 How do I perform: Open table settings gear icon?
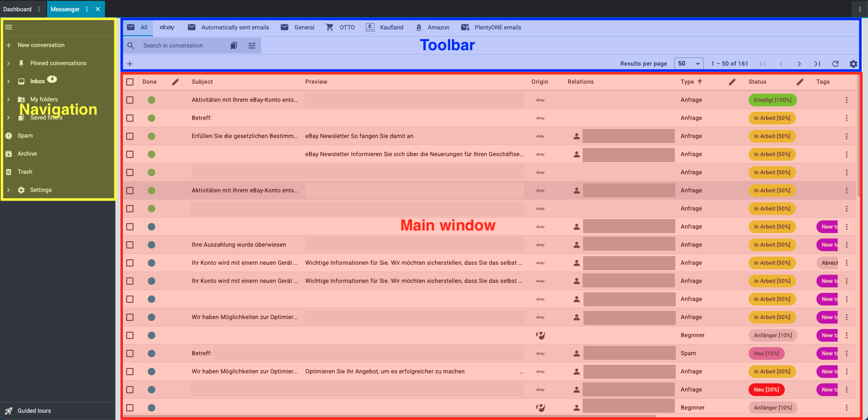click(853, 64)
